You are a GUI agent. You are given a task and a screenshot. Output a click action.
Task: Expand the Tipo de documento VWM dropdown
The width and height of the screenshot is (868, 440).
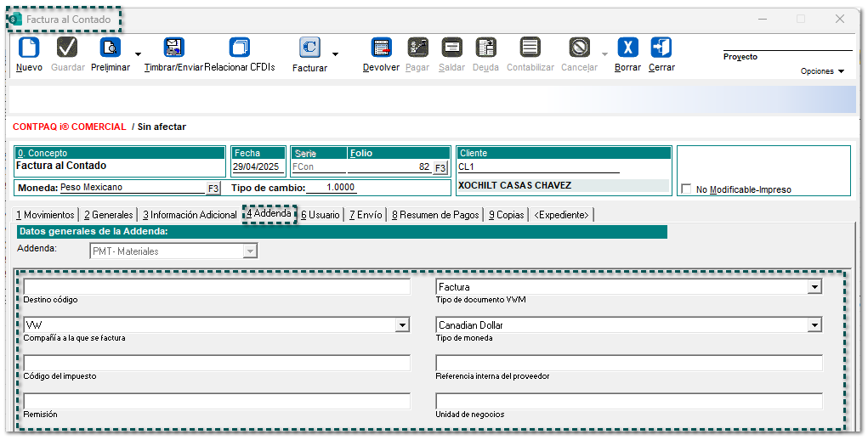pyautogui.click(x=814, y=287)
